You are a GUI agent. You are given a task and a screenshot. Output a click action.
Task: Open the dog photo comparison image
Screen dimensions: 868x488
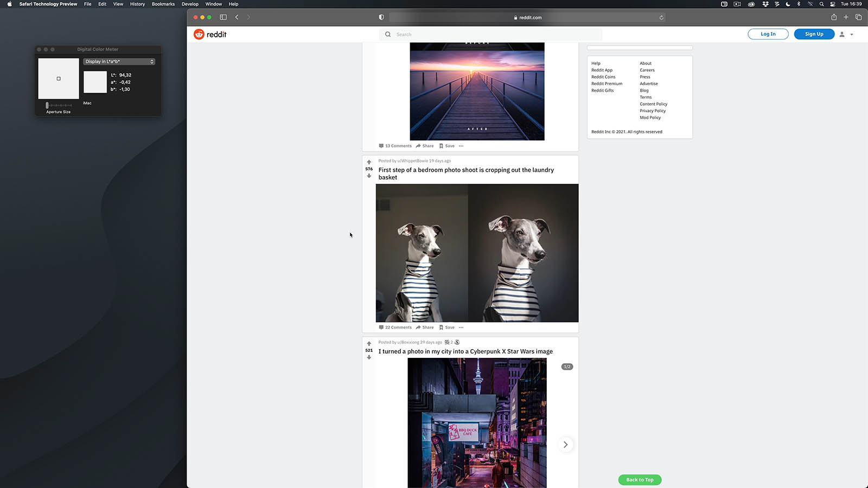point(477,253)
